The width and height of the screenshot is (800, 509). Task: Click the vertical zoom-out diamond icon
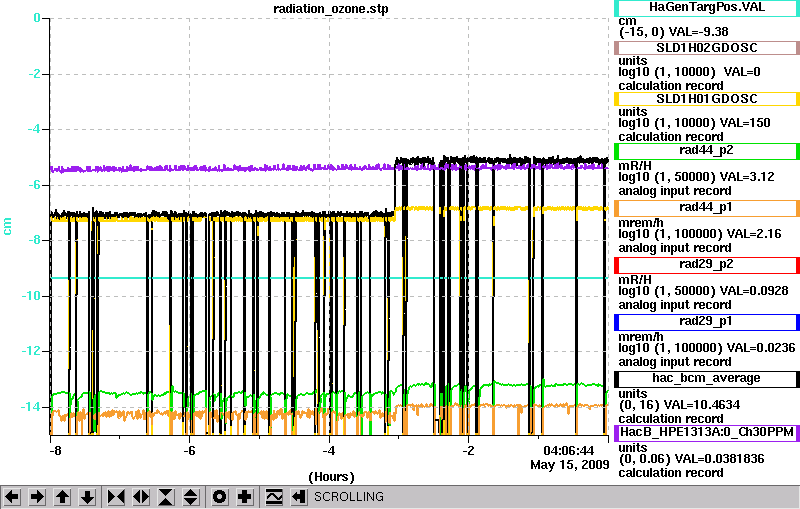[191, 497]
